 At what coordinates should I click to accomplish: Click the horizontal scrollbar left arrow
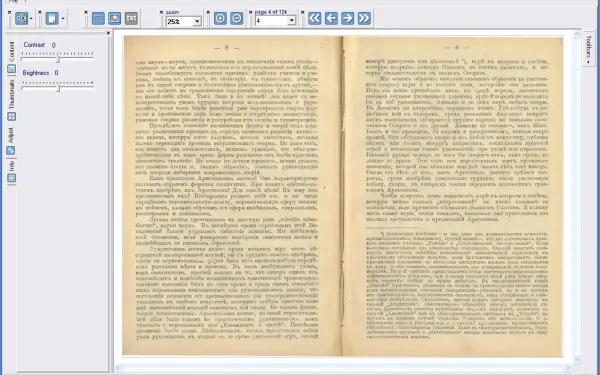pos(118,368)
